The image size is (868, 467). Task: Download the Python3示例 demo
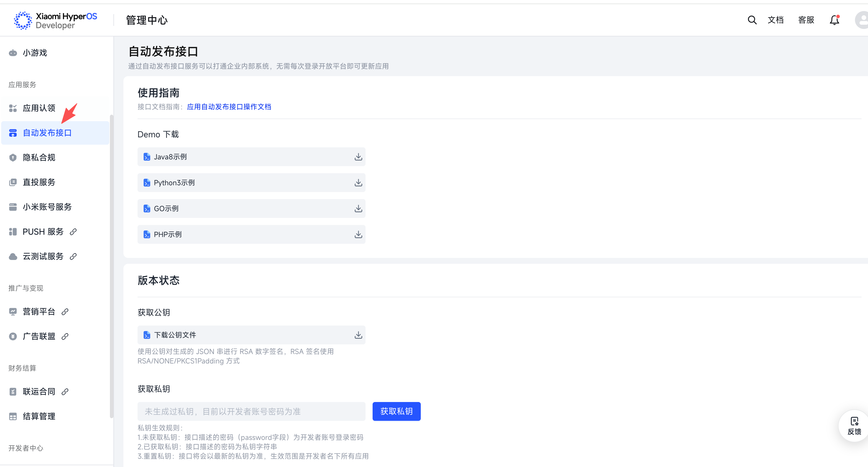pos(358,183)
